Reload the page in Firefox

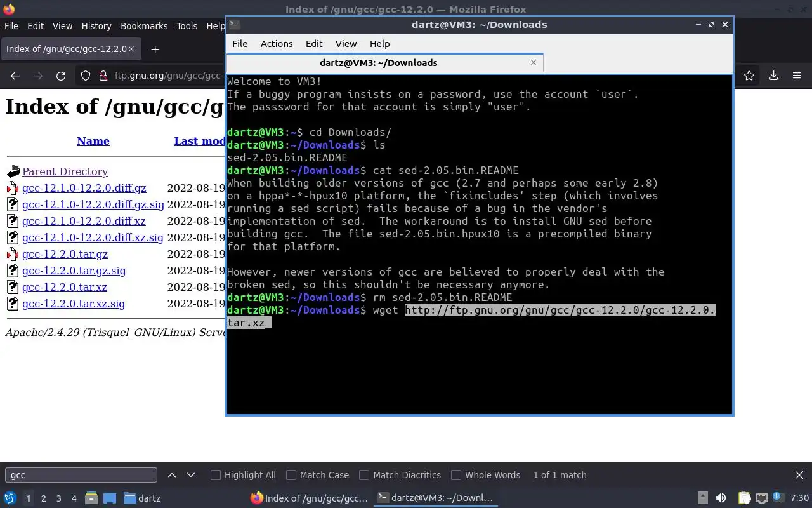[61, 76]
